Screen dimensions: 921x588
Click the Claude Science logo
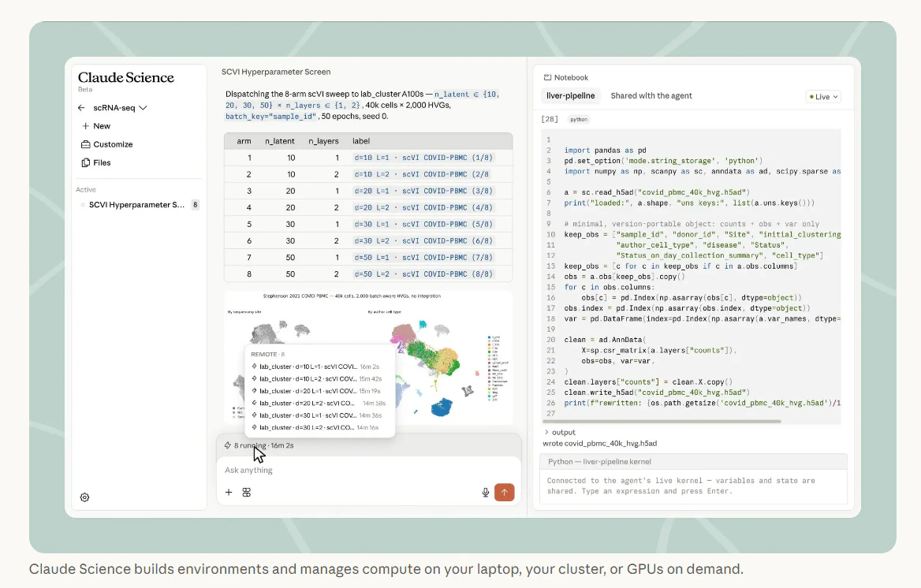point(125,77)
